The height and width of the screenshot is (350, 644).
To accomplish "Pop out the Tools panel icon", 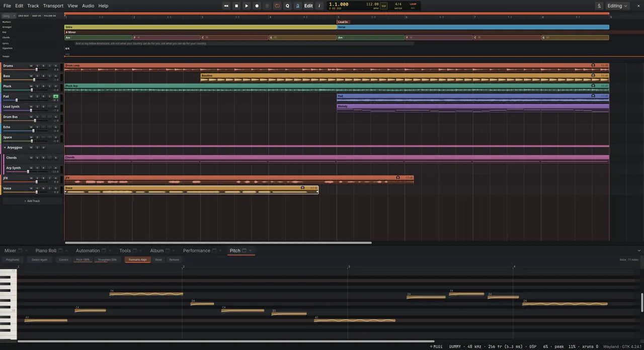I will [x=135, y=251].
